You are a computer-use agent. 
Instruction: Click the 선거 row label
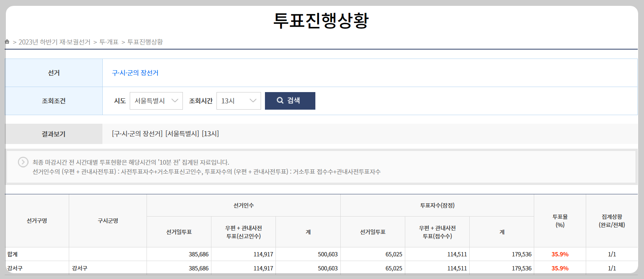coord(54,73)
